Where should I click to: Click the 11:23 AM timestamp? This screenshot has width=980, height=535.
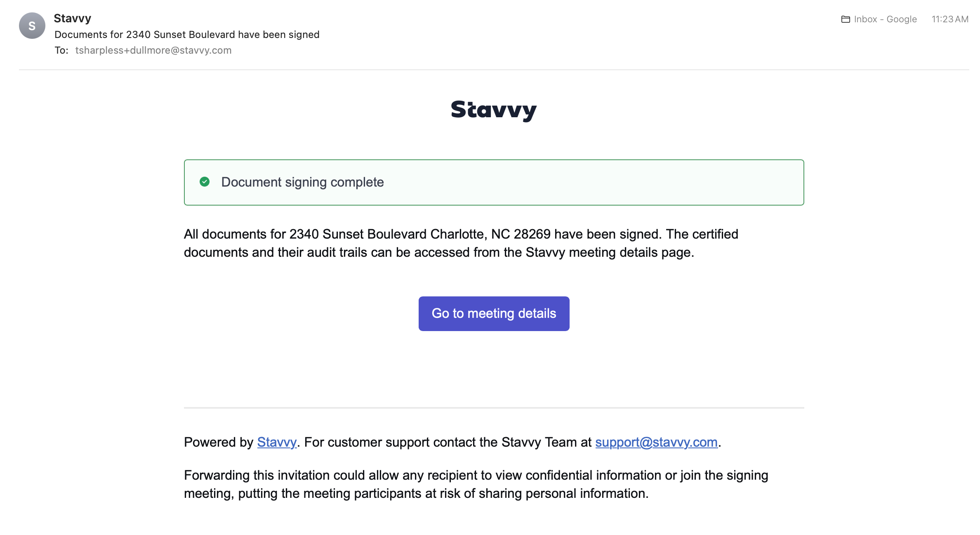click(x=950, y=19)
